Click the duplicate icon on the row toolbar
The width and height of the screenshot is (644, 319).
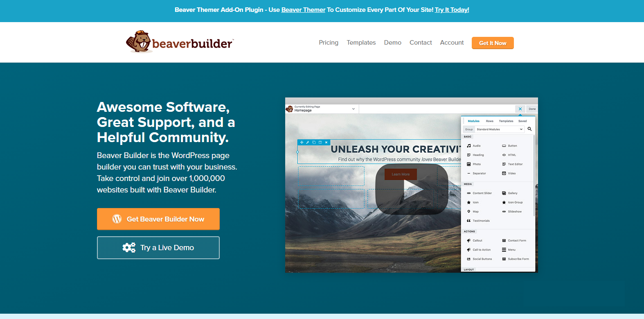click(x=314, y=143)
